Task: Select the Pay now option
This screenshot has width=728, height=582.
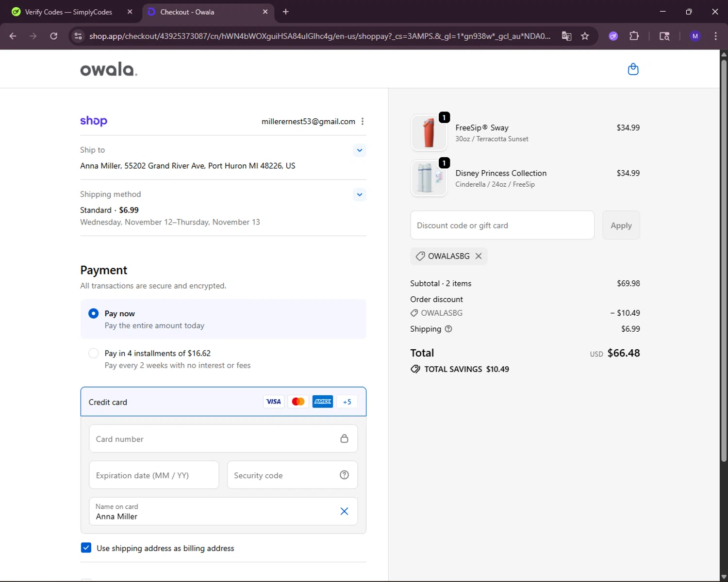Action: [x=94, y=314]
